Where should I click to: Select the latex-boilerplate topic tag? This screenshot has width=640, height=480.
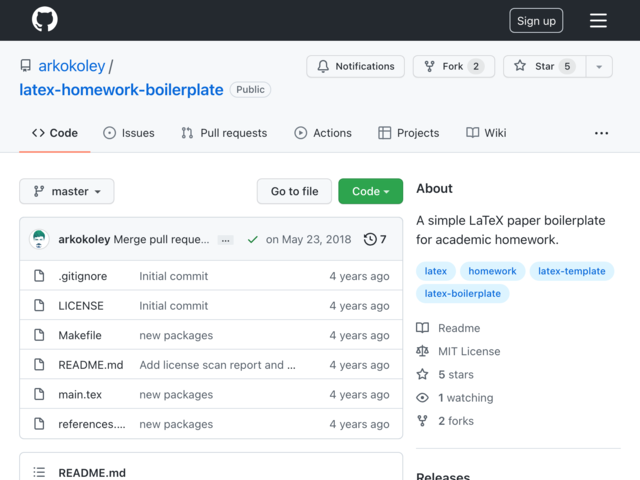pos(462,293)
